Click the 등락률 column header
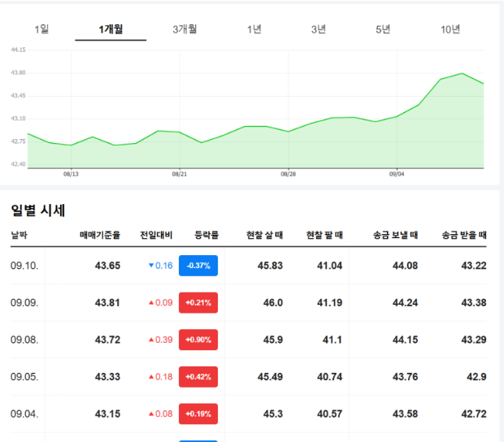The image size is (504, 442). click(206, 236)
